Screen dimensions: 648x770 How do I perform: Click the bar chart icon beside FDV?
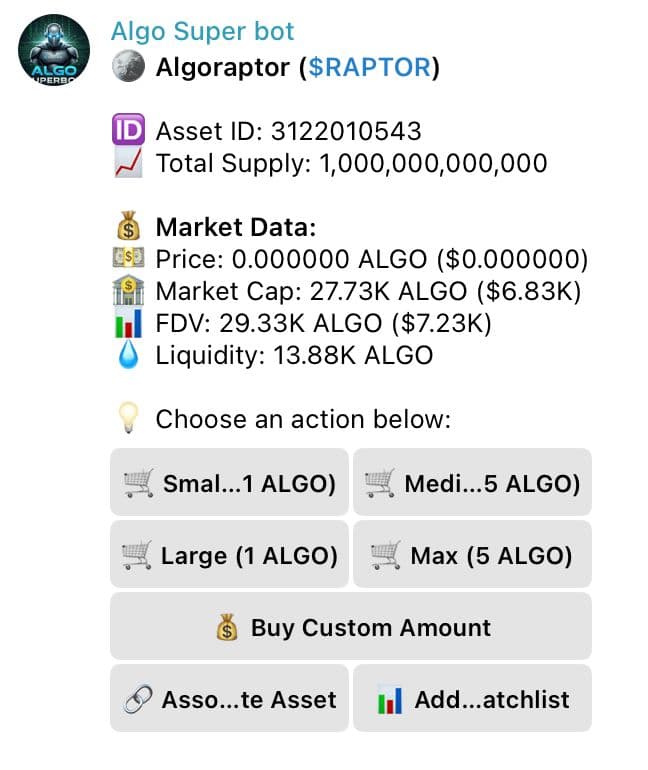tap(127, 323)
